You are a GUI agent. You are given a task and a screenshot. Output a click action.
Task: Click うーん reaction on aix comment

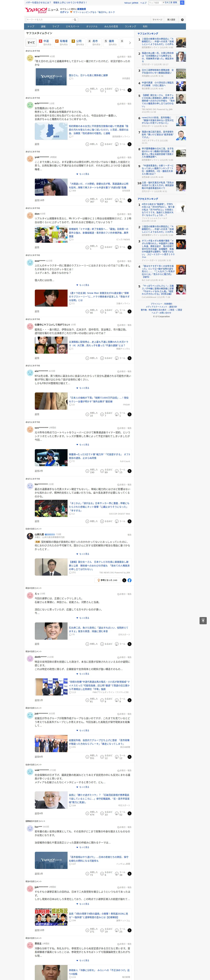(x=120, y=414)
